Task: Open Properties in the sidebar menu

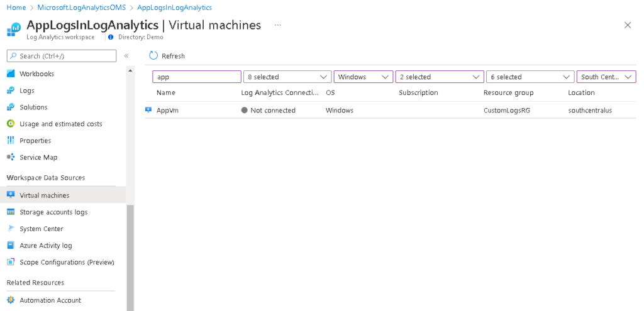Action: pyautogui.click(x=35, y=141)
